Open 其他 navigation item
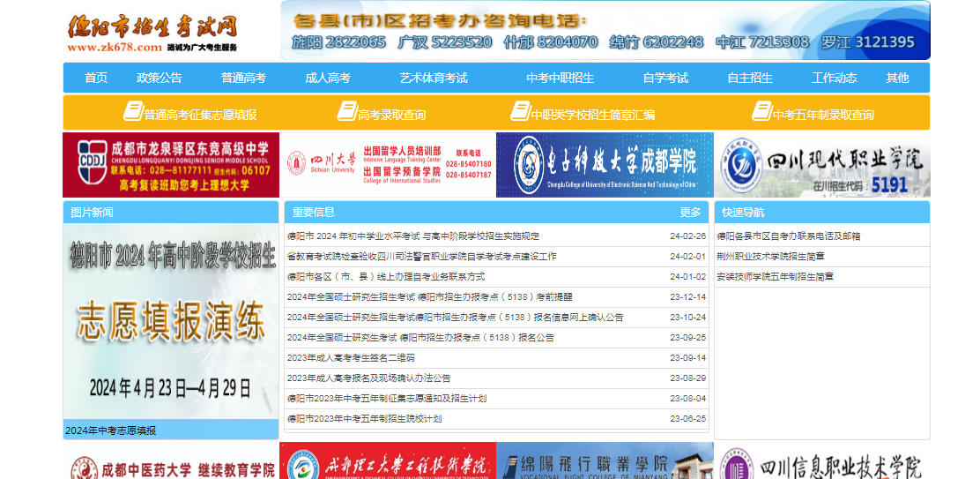The width and height of the screenshot is (980, 479). tap(897, 79)
